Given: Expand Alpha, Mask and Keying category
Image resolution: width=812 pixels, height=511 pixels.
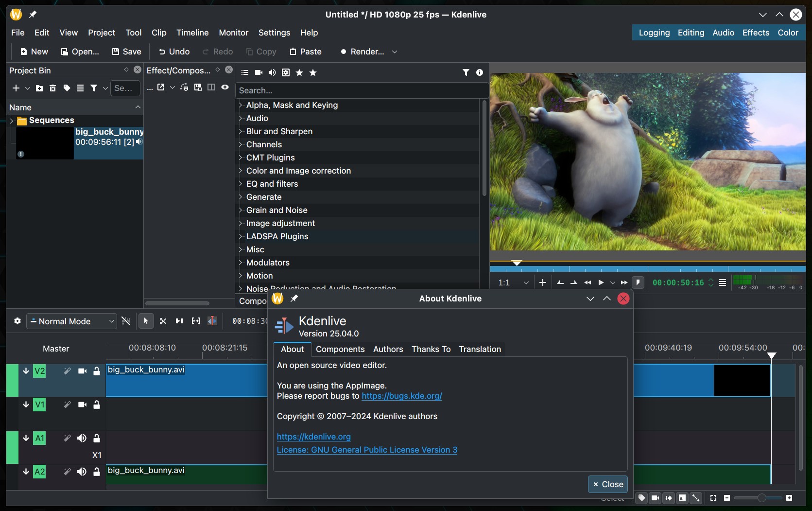Looking at the screenshot, I should pos(240,105).
